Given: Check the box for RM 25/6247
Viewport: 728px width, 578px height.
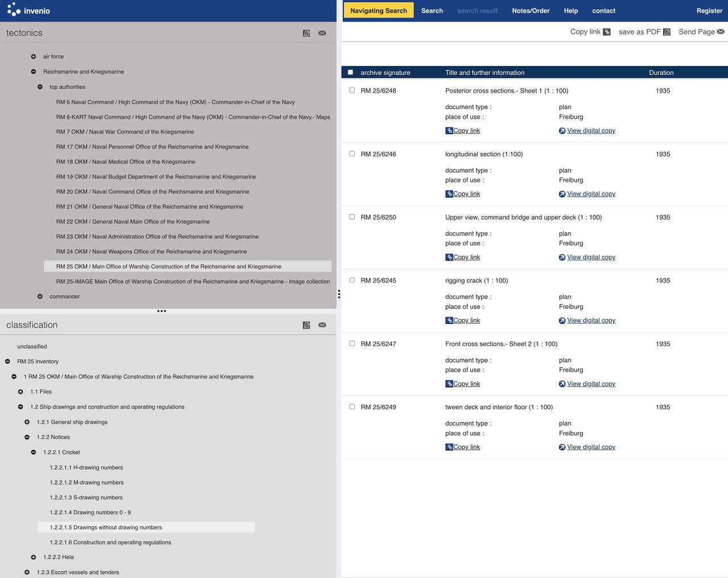Looking at the screenshot, I should point(352,343).
